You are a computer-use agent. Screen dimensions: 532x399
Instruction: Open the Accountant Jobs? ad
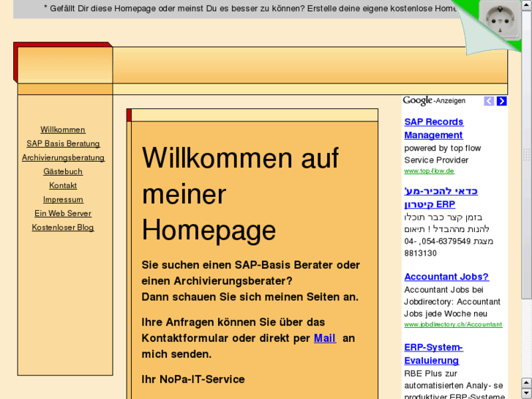tap(446, 277)
